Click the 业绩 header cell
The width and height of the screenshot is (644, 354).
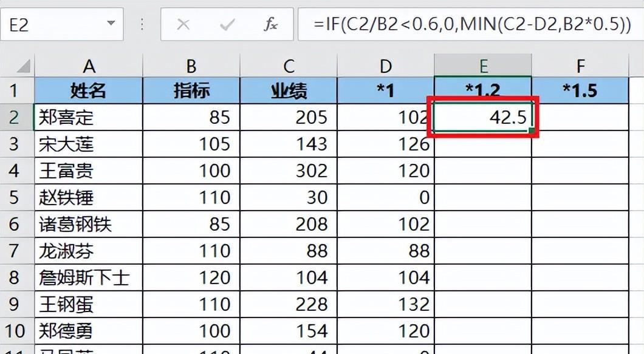pyautogui.click(x=289, y=90)
